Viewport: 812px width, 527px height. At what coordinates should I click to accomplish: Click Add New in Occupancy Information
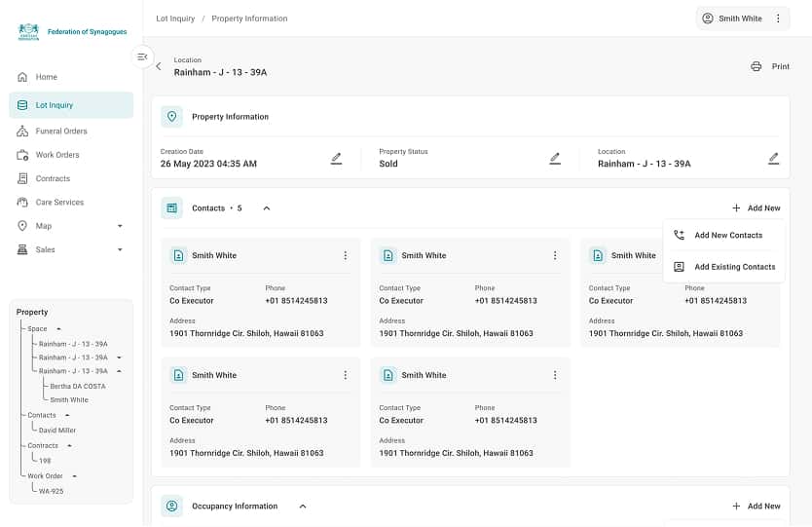click(757, 507)
